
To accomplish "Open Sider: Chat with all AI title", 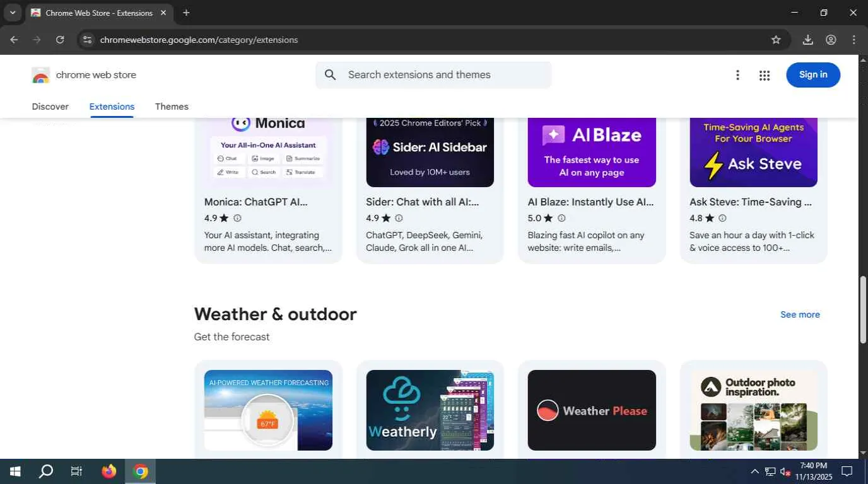I will point(423,202).
